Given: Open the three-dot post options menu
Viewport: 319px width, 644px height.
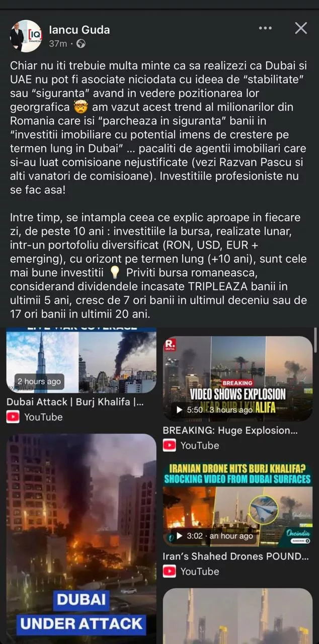Looking at the screenshot, I should click(x=265, y=28).
